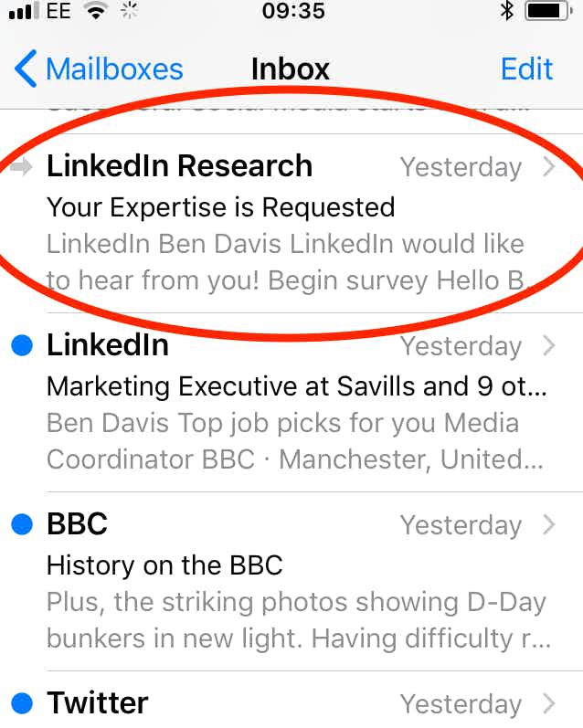Image resolution: width=583 pixels, height=728 pixels.
Task: Tap the loading spinner in status bar
Action: [x=130, y=12]
